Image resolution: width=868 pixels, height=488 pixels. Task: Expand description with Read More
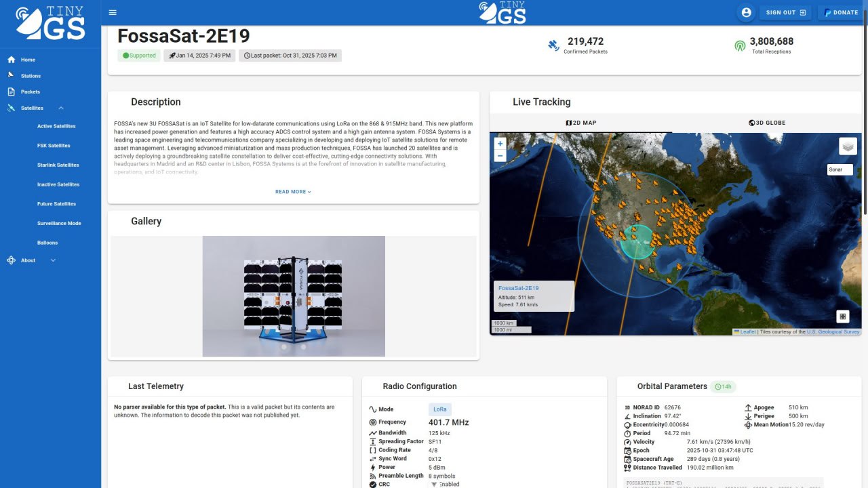tap(293, 192)
